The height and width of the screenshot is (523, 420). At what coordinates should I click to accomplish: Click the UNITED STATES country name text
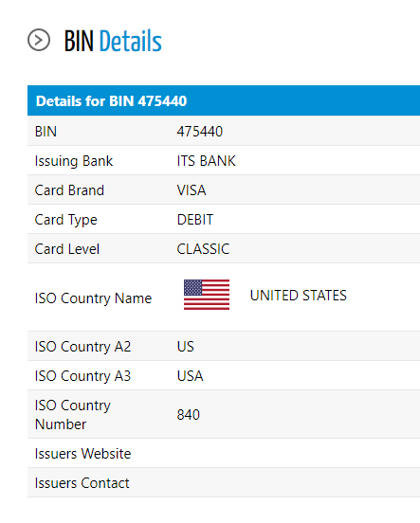[298, 296]
